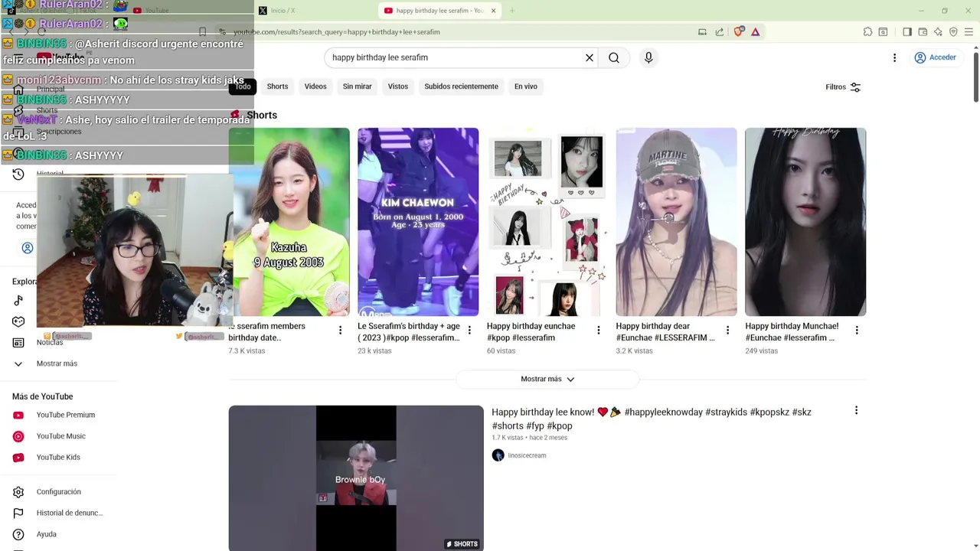Click the Configuración gear icon
The image size is (980, 551).
(x=18, y=492)
